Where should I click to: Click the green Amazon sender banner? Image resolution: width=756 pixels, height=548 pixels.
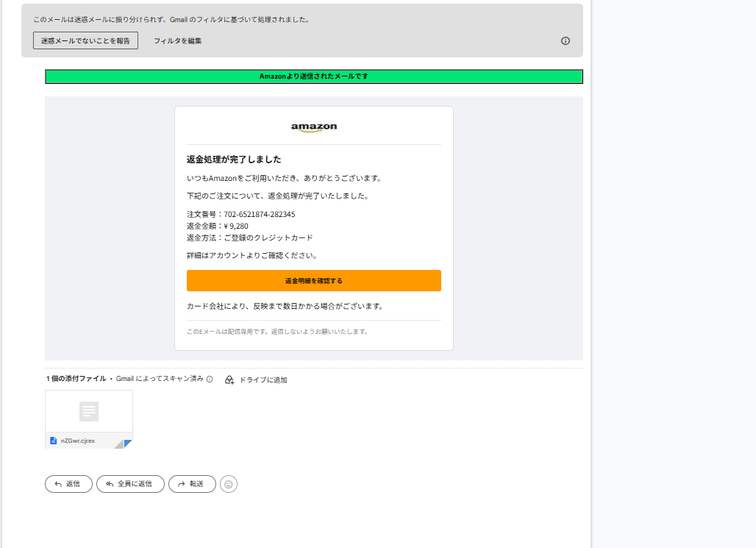[314, 76]
